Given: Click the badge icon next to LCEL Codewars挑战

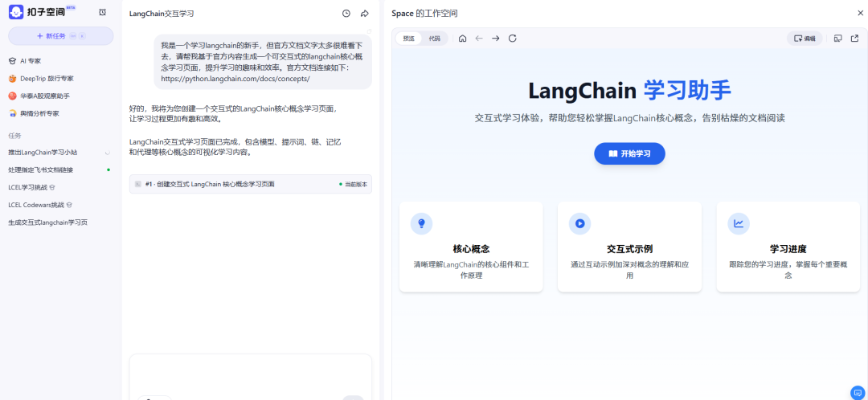Looking at the screenshot, I should pyautogui.click(x=70, y=205).
